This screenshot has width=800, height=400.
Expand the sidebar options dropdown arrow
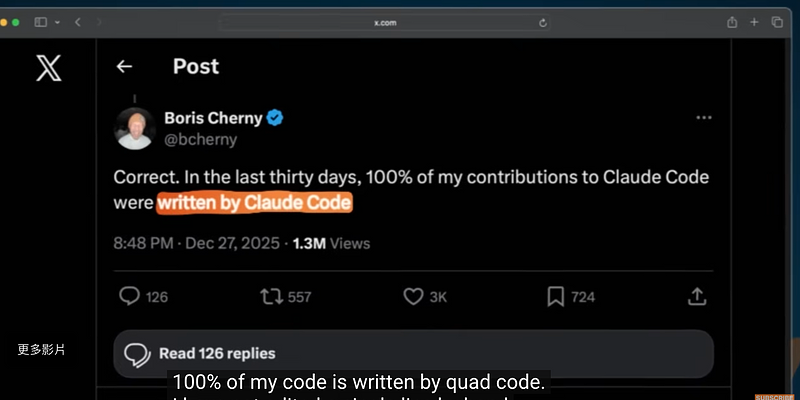click(x=58, y=22)
